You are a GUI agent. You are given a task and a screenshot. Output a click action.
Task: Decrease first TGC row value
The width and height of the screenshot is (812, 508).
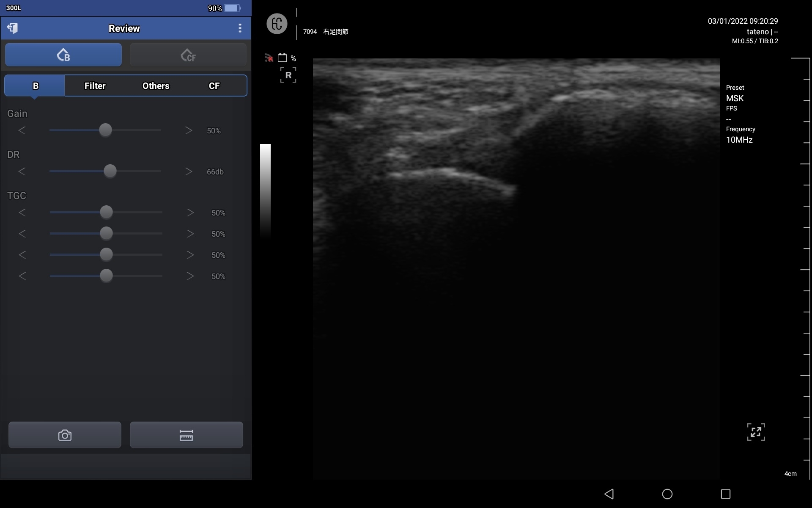[x=22, y=213]
